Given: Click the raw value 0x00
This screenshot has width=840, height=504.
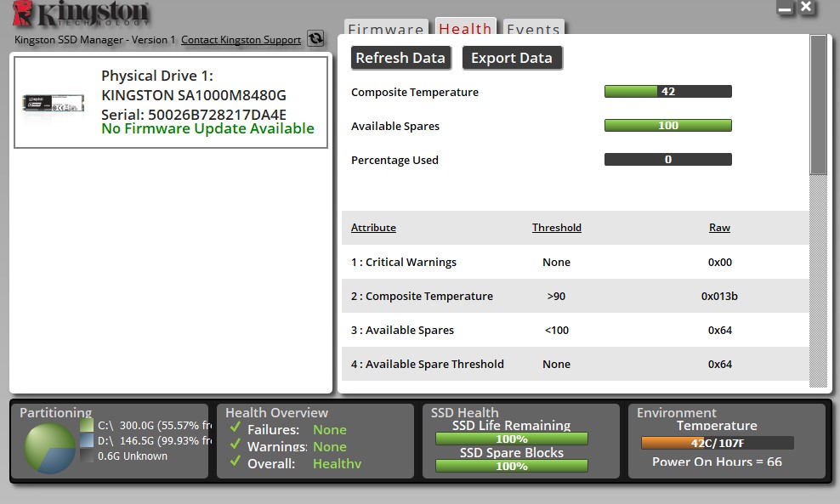Looking at the screenshot, I should click(x=719, y=262).
